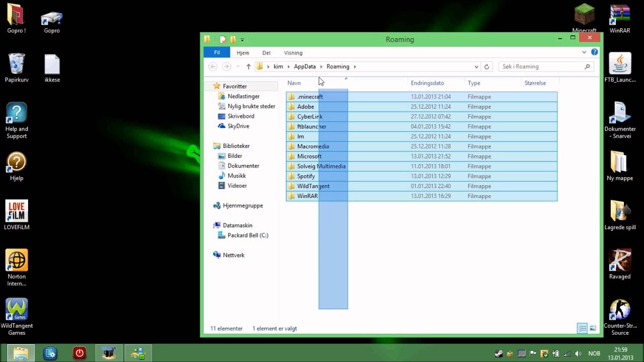Screen dimensions: 644x362
Task: Go back with the back arrow
Action: (x=213, y=66)
